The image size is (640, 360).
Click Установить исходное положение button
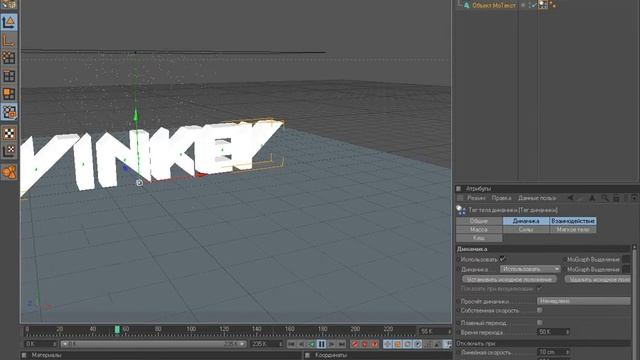[x=509, y=279]
